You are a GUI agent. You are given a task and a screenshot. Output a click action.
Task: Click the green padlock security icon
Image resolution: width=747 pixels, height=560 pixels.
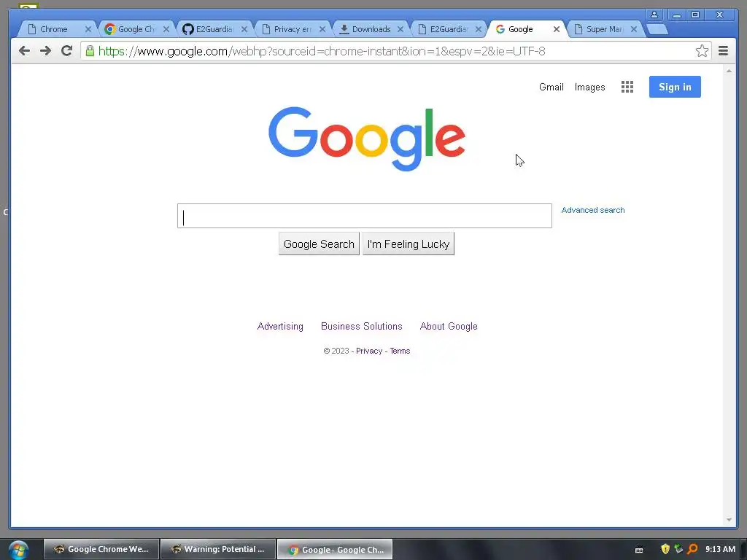pyautogui.click(x=90, y=51)
